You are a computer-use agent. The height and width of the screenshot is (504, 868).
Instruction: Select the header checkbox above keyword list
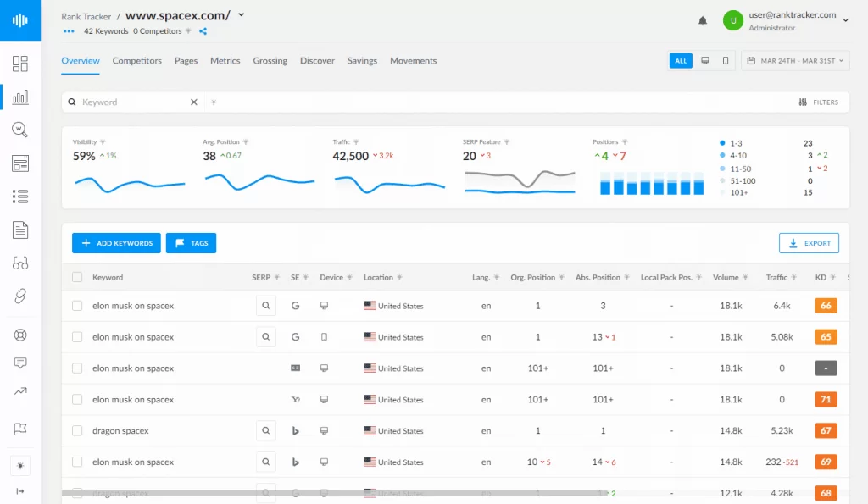[75, 277]
